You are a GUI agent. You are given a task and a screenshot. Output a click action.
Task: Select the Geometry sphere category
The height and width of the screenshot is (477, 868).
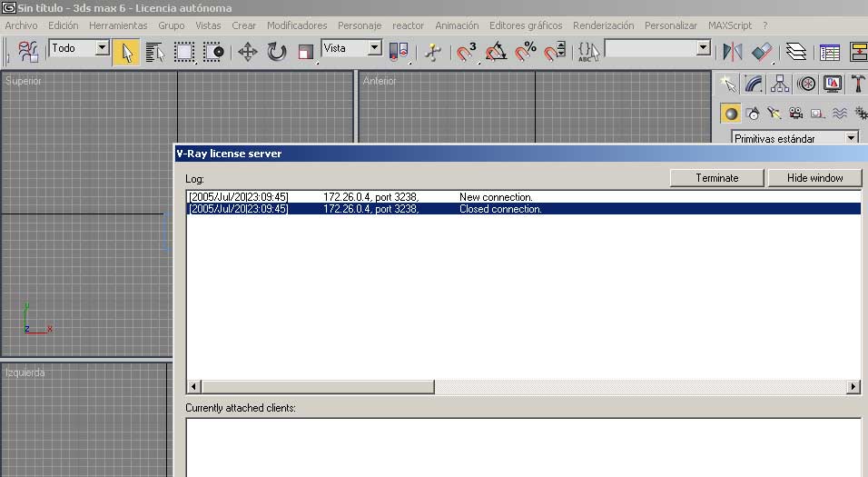731,114
